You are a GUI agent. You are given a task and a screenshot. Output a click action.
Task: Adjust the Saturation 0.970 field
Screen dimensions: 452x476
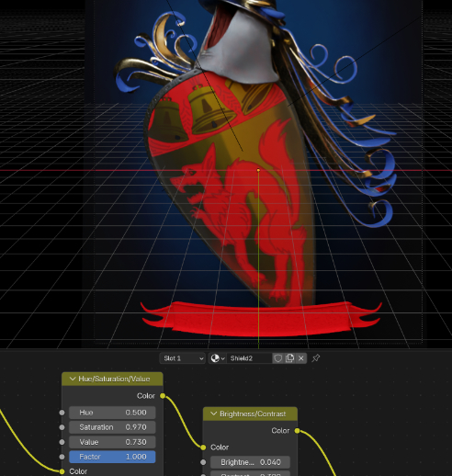112,427
